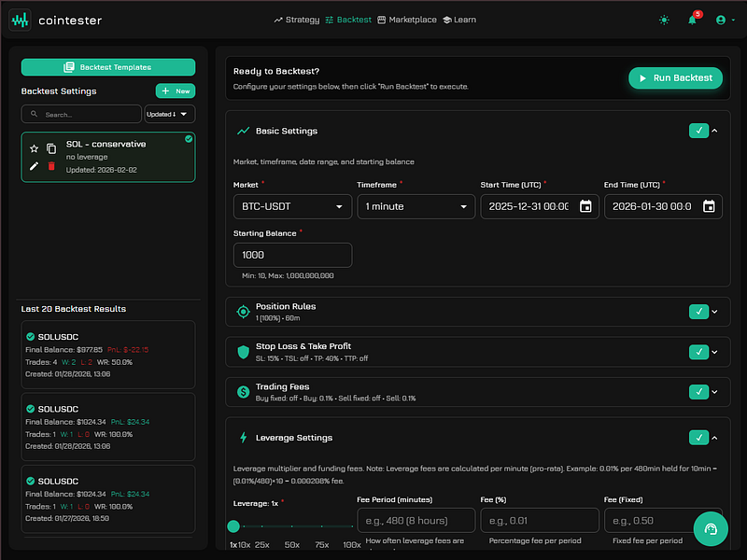Click 'Min: 10, Max: 1,000,000,000' hint text
Screen dimensions: 747x560
point(288,275)
